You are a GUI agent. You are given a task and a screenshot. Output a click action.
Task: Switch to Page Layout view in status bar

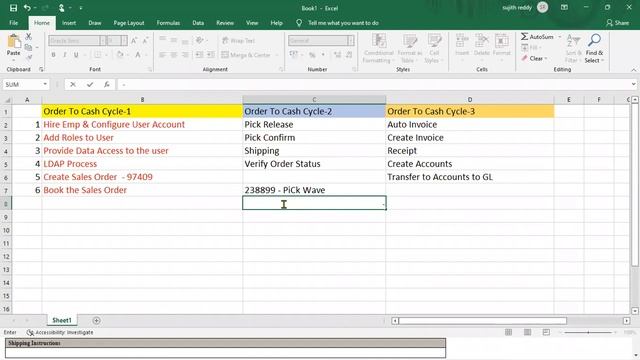tap(527, 332)
